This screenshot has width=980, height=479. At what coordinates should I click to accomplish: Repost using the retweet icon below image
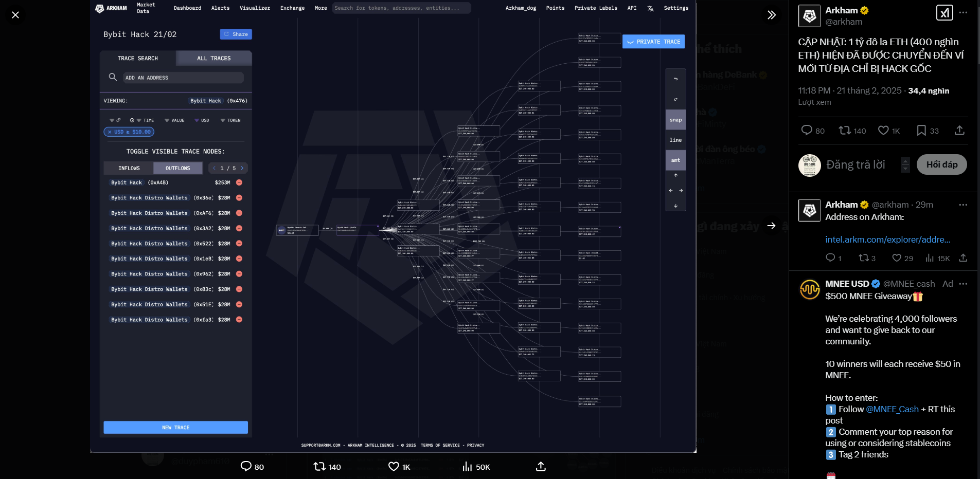319,466
